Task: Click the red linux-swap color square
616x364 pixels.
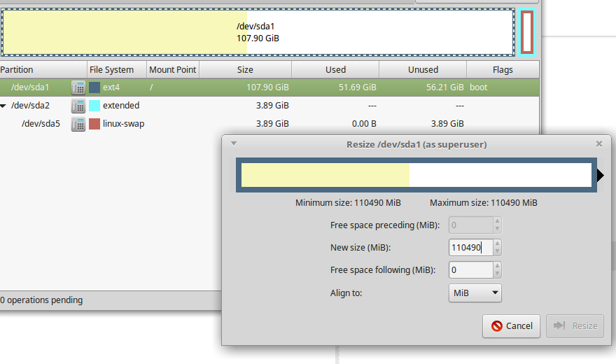Action: 94,124
